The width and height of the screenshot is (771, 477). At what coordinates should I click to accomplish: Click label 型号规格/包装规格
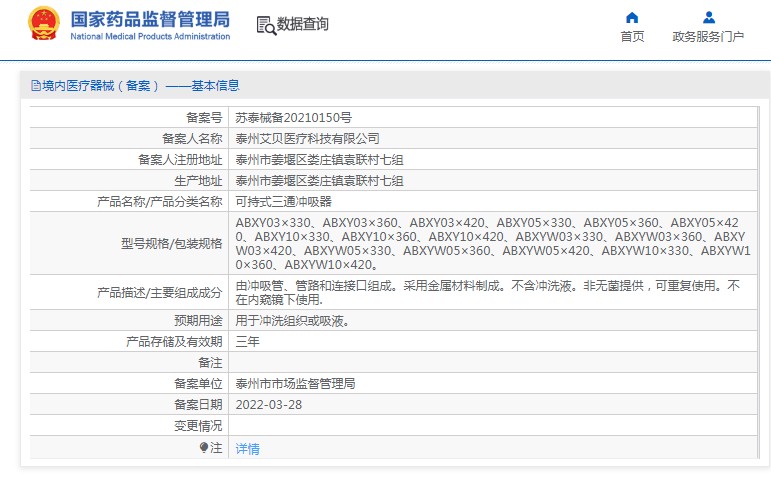pyautogui.click(x=172, y=243)
